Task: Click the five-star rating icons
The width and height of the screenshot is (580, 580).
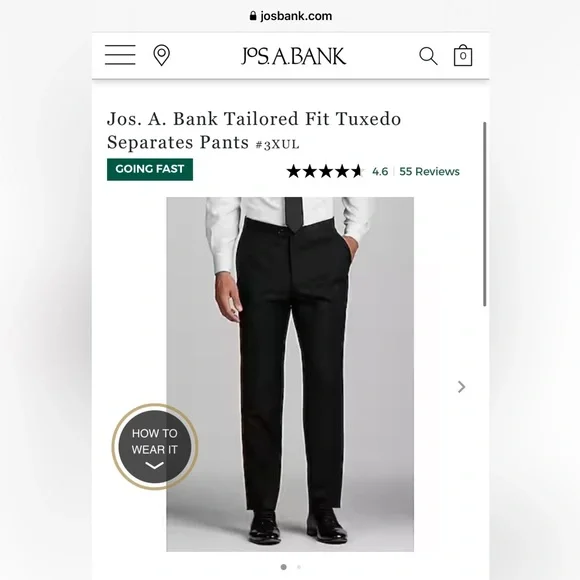Action: (x=325, y=171)
